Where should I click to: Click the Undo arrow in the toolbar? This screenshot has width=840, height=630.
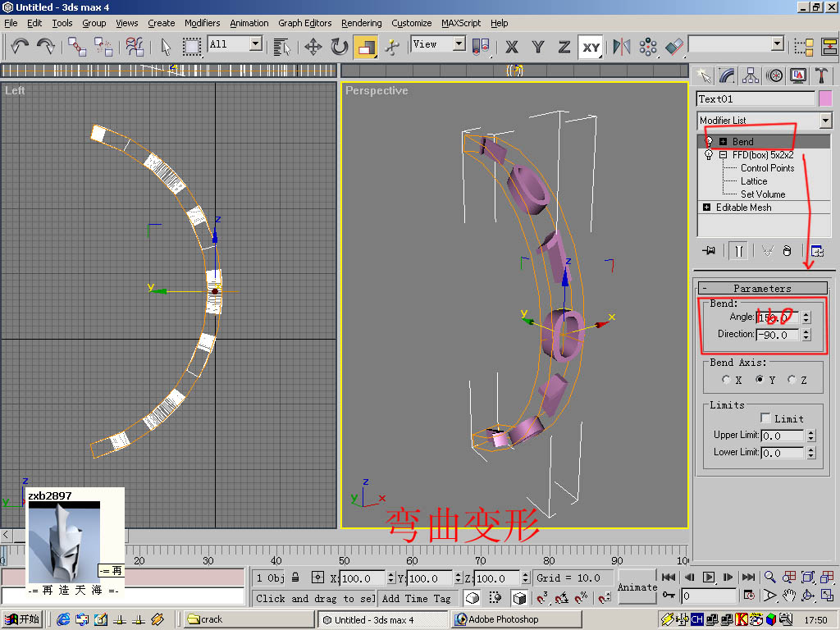click(20, 47)
